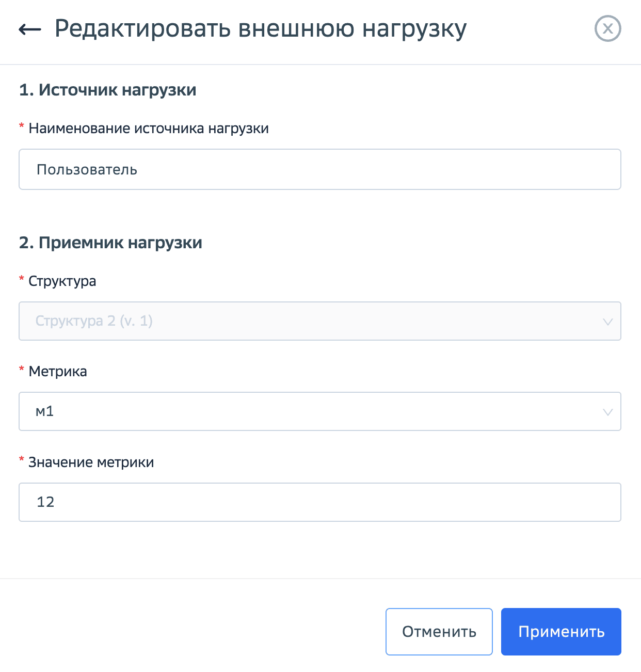Viewport: 641px width, 672px height.
Task: Click the section header Источник нагрузки
Action: (x=108, y=89)
